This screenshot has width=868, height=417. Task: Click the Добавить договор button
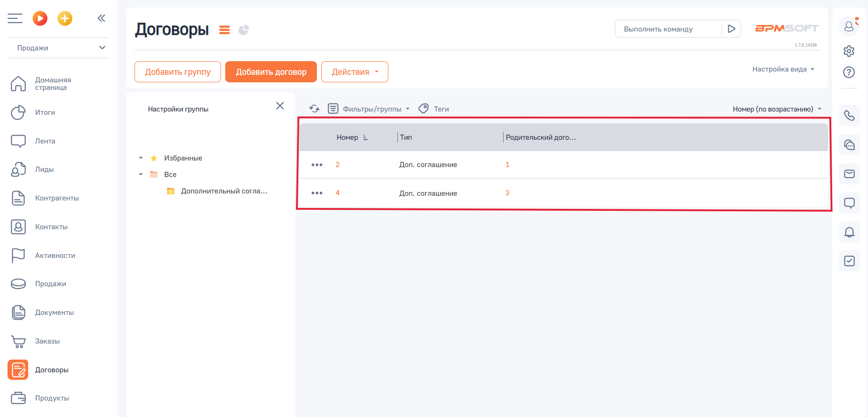tap(271, 72)
